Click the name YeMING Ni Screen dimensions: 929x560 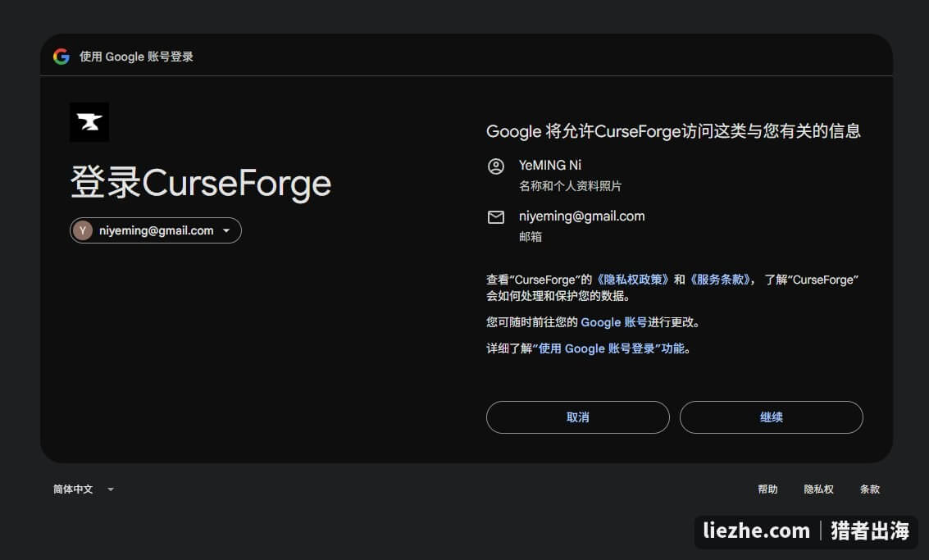(550, 166)
